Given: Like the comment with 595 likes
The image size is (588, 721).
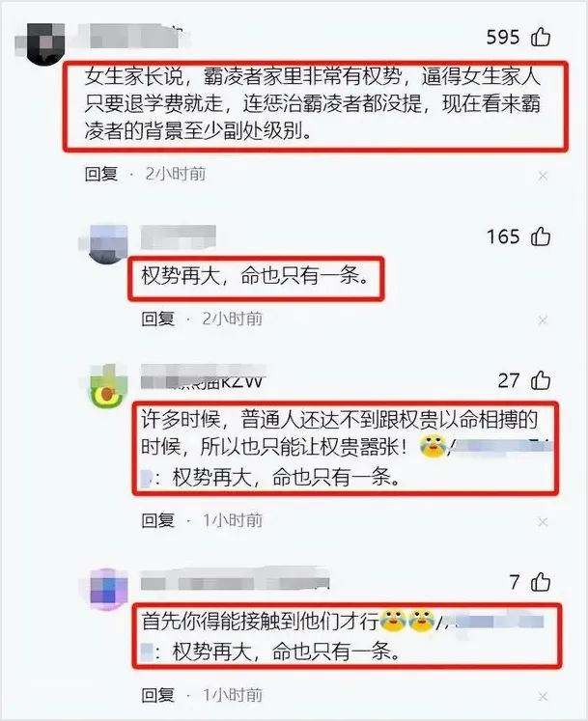Looking at the screenshot, I should (541, 38).
